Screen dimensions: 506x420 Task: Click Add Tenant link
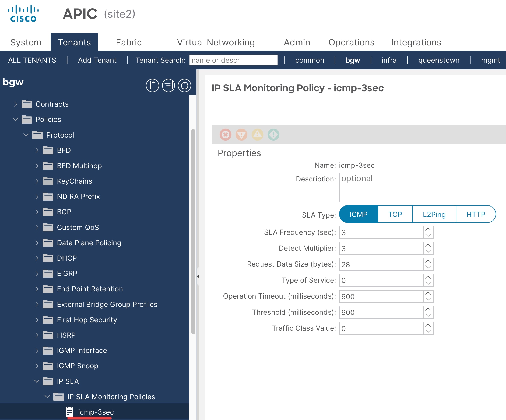click(x=97, y=60)
